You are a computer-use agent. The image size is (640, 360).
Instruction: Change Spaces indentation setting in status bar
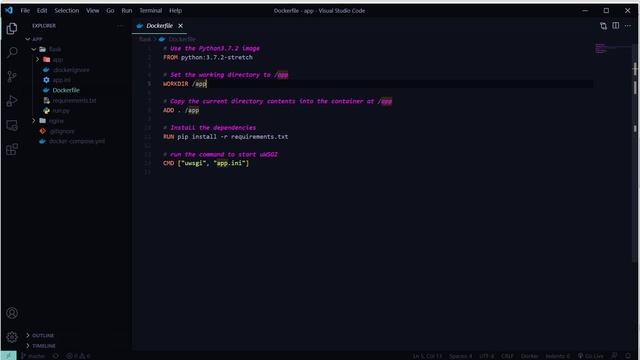point(460,356)
